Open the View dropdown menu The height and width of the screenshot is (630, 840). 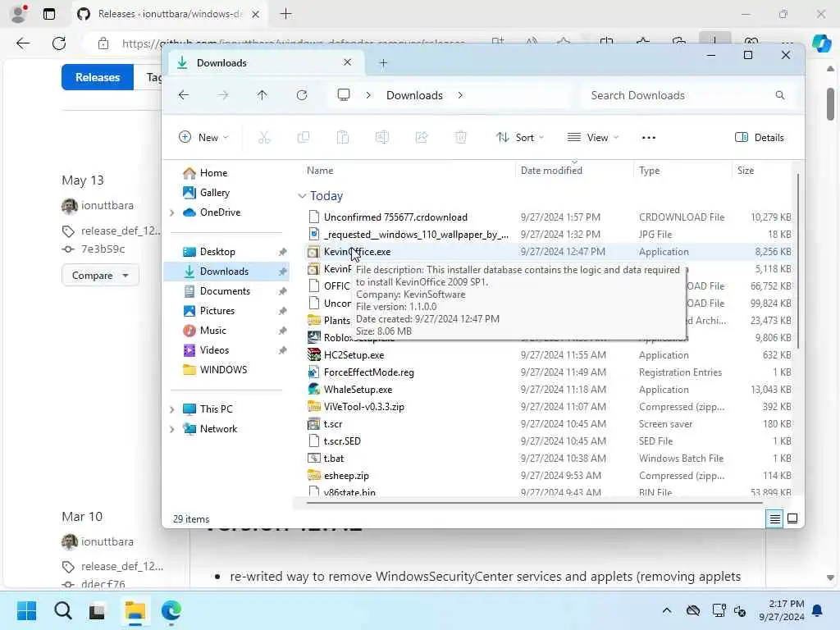(592, 138)
